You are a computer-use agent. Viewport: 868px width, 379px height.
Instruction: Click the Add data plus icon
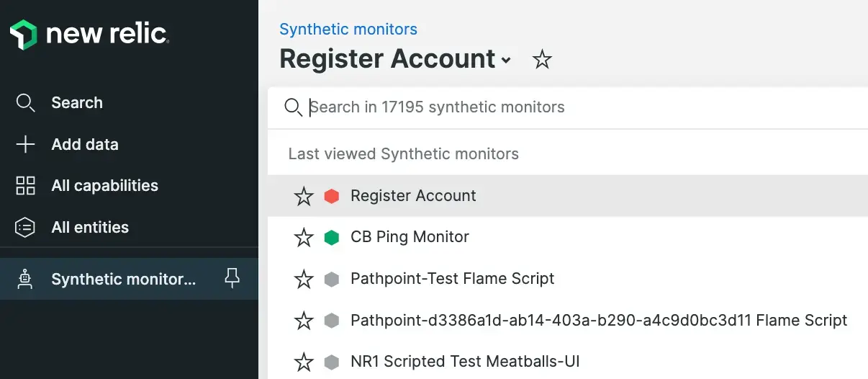25,145
